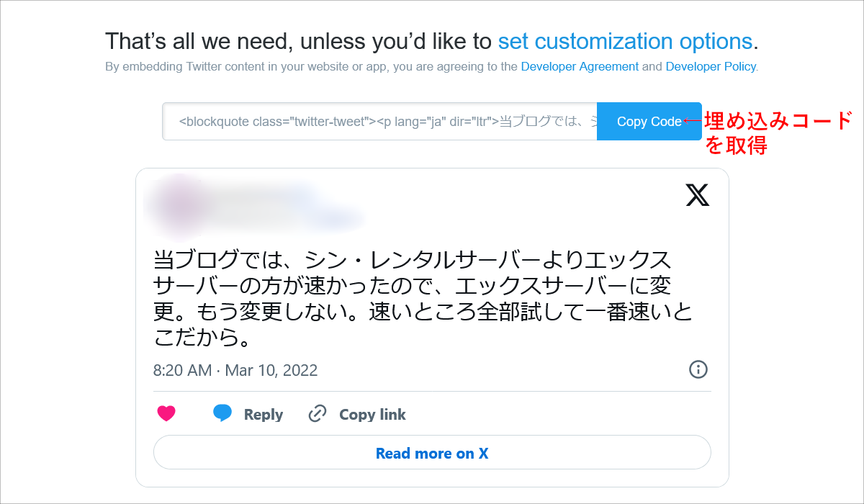
Task: Click the pink heart to unlike the tweet
Action: pos(166,414)
